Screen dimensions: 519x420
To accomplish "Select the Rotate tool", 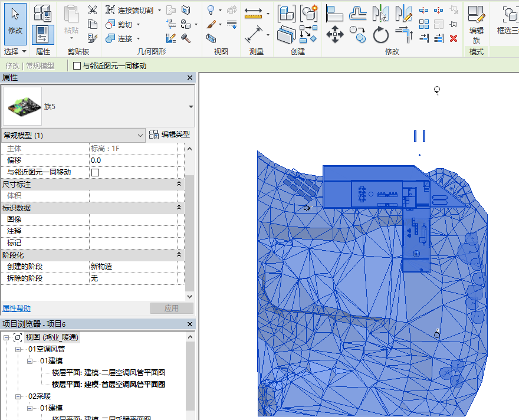I will pos(380,35).
